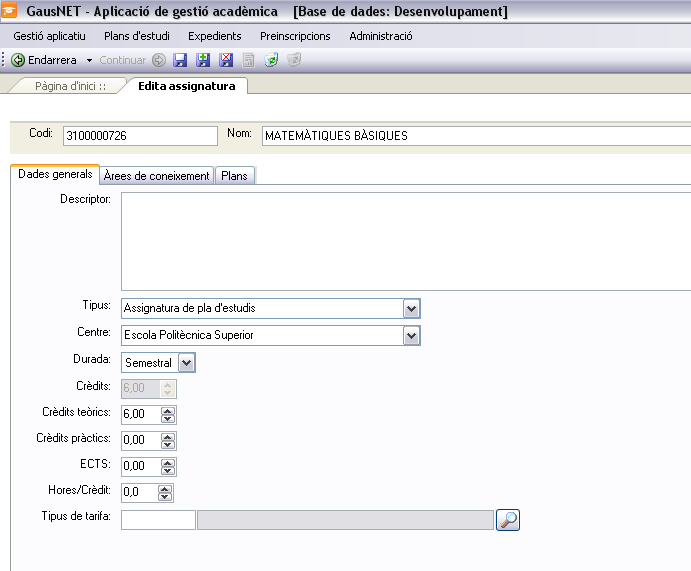Click the refresh icon with green arrows
The width and height of the screenshot is (691, 571).
point(271,60)
